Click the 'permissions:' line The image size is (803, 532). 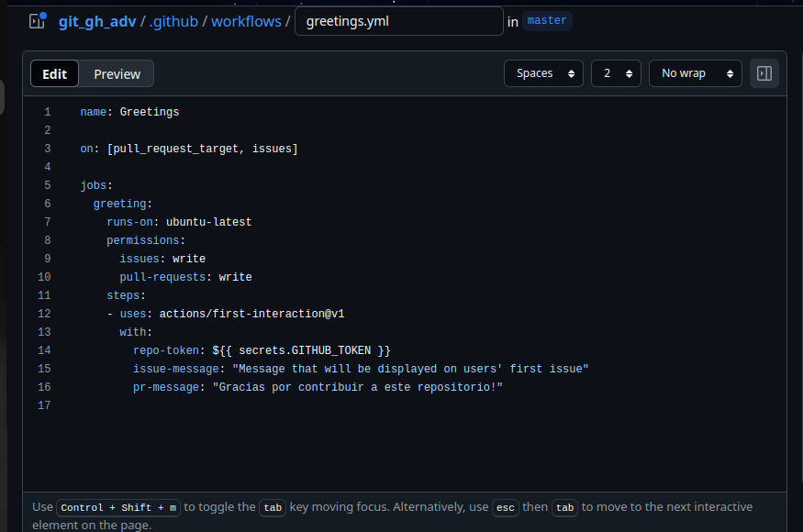[146, 240]
